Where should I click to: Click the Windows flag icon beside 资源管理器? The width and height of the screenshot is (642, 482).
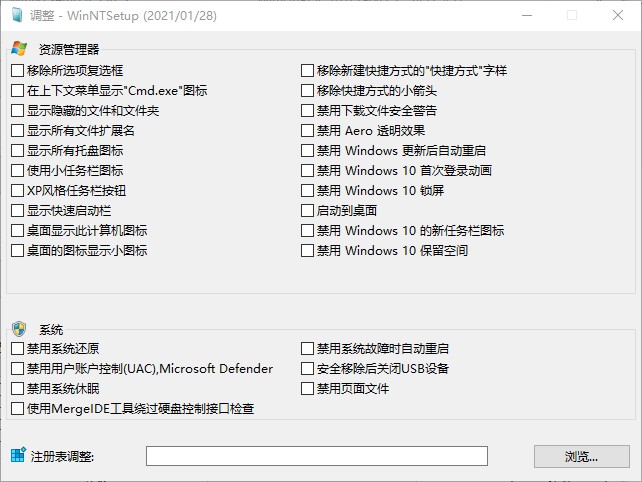[x=19, y=48]
